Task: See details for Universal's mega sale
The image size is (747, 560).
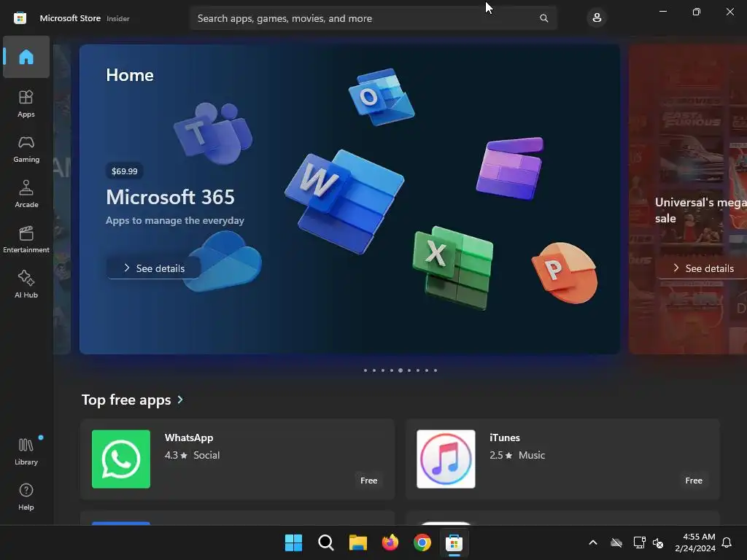Action: (x=703, y=268)
